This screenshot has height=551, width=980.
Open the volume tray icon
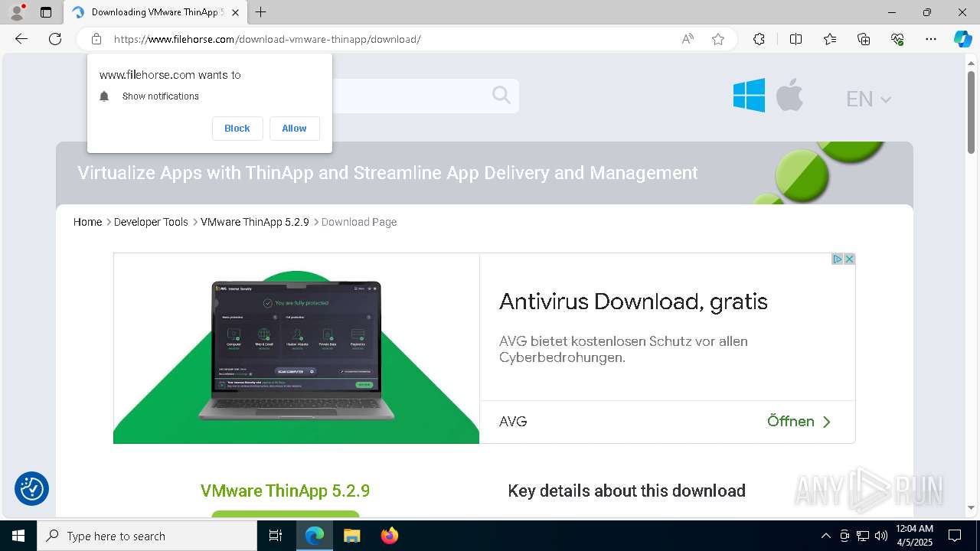(881, 536)
